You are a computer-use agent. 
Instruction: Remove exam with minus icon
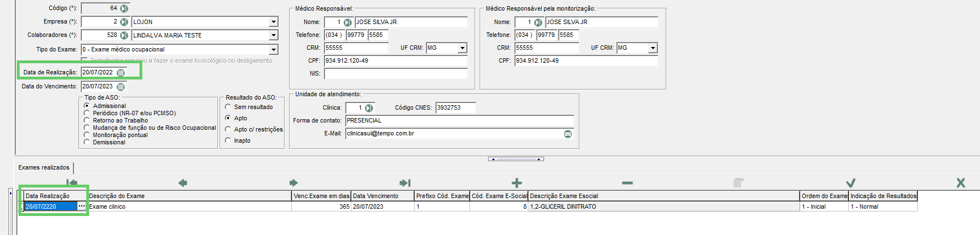[628, 183]
